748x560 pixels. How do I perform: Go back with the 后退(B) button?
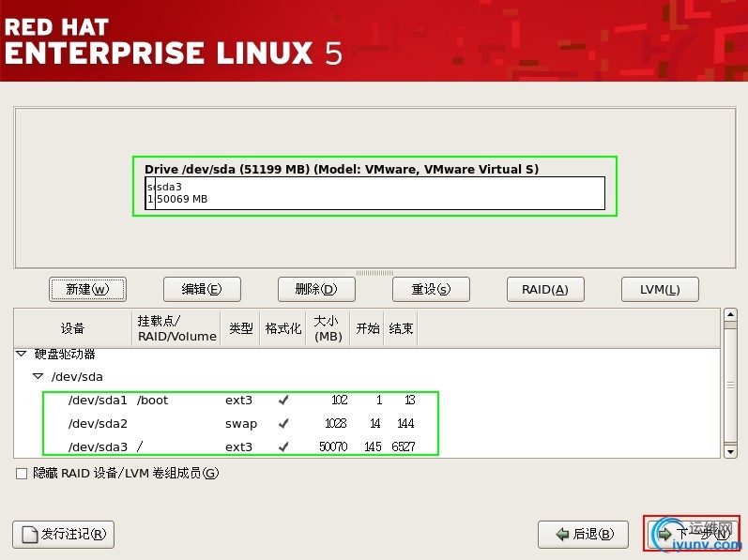[x=583, y=535]
